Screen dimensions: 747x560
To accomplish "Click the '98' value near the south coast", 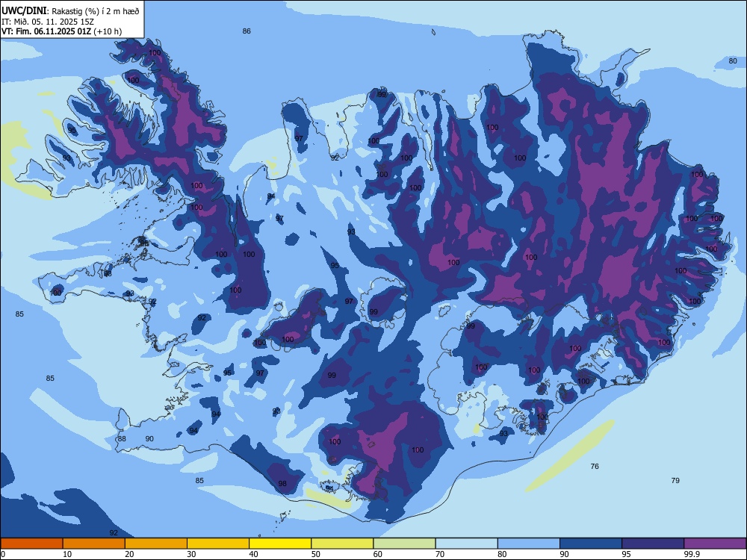I will point(282,483).
